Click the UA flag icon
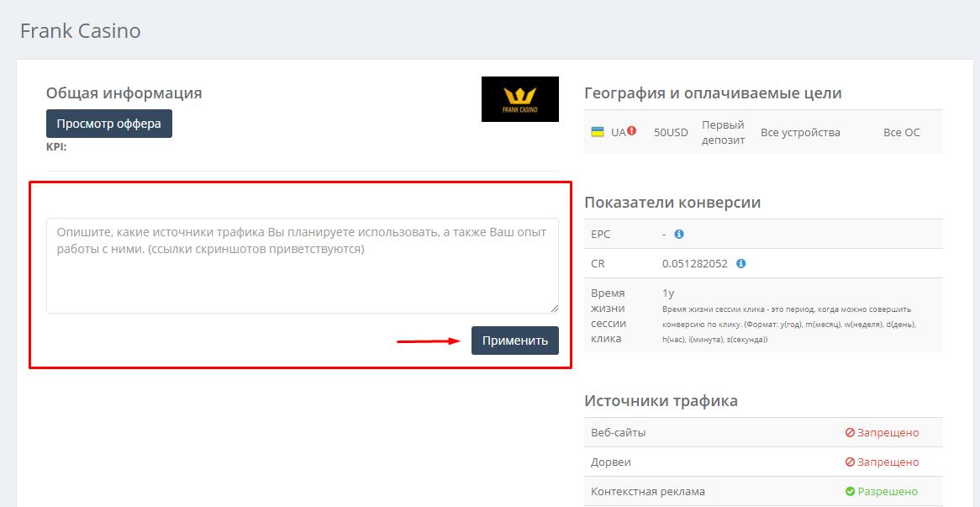980x507 pixels. (x=598, y=132)
